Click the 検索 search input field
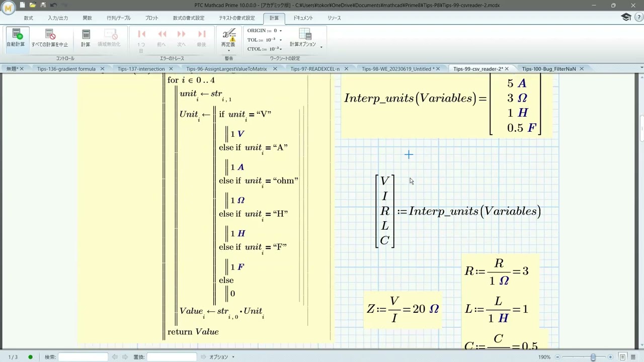 83,357
